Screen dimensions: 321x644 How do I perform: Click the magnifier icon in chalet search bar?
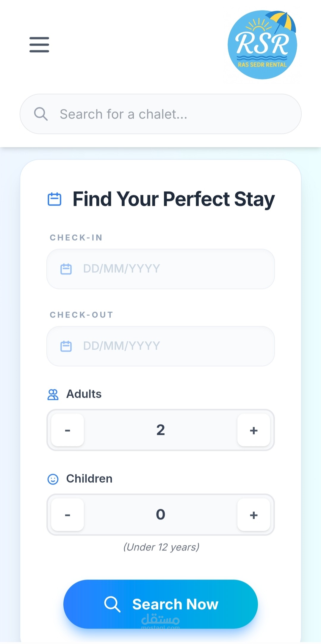pos(41,114)
